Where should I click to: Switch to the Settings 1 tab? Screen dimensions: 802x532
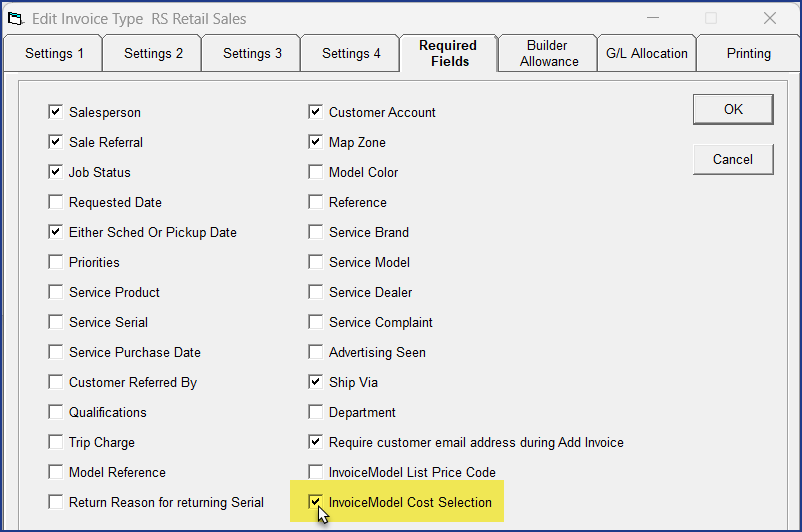(x=53, y=54)
